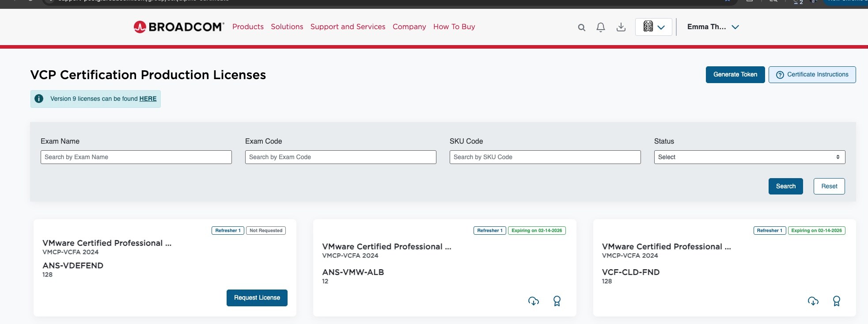Open the Solutions menu
Image resolution: width=868 pixels, height=324 pixels.
pos(287,27)
